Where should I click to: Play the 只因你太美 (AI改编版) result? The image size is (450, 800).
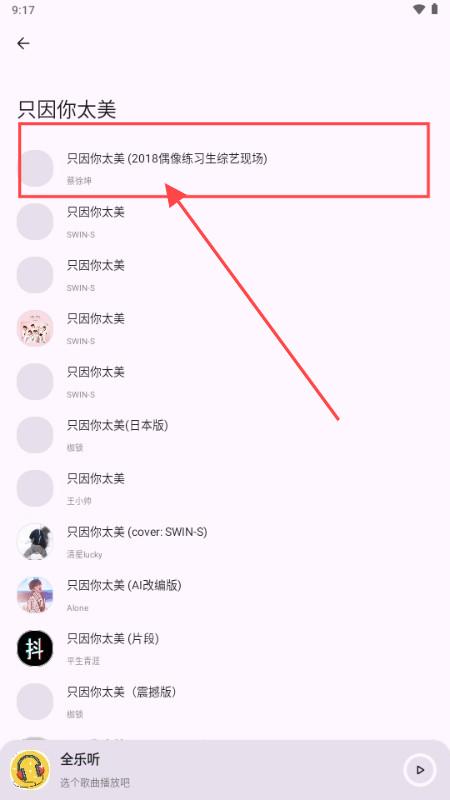[x=224, y=595]
